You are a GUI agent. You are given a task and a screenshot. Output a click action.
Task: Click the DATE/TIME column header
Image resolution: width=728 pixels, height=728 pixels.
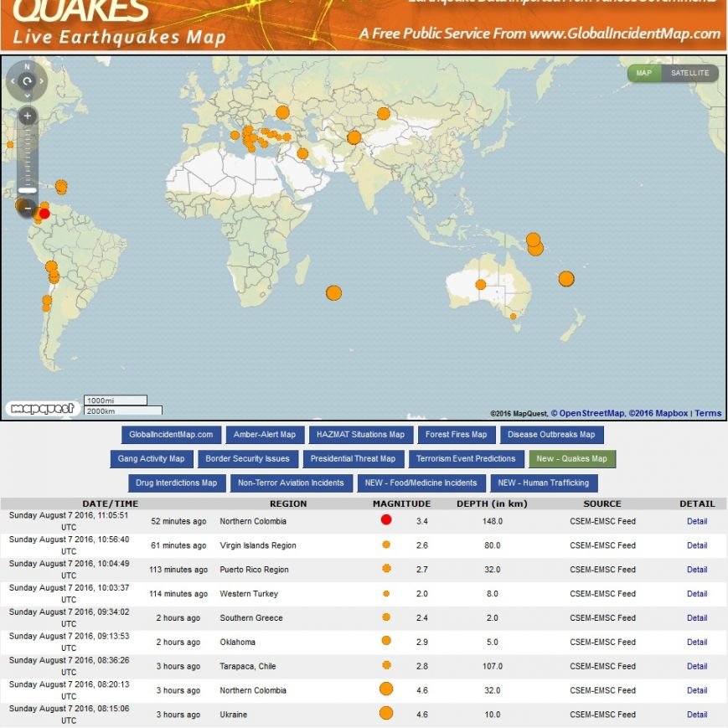point(111,503)
